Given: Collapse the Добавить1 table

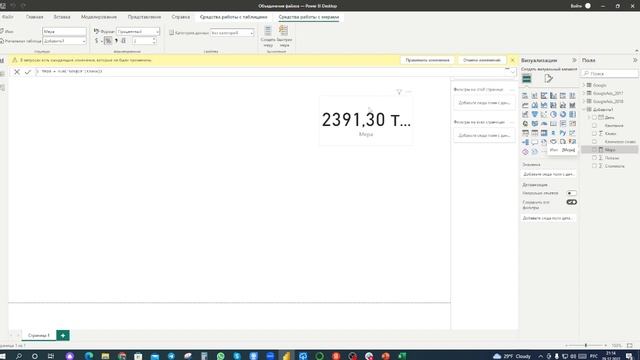Looking at the screenshot, I should pyautogui.click(x=584, y=109).
